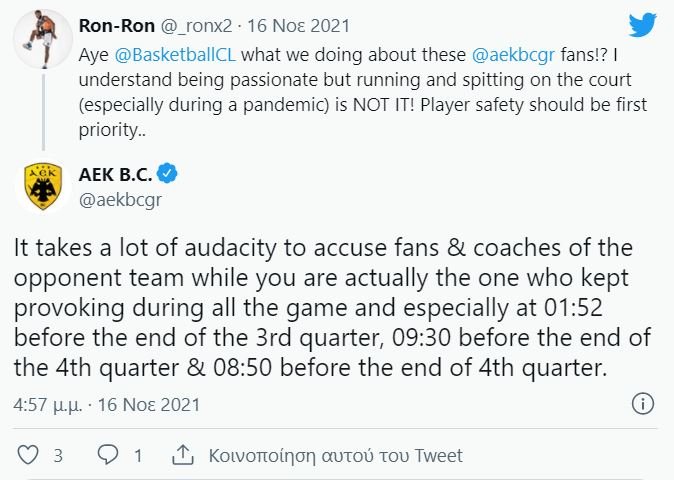Click the reply speech bubble icon

tap(107, 455)
